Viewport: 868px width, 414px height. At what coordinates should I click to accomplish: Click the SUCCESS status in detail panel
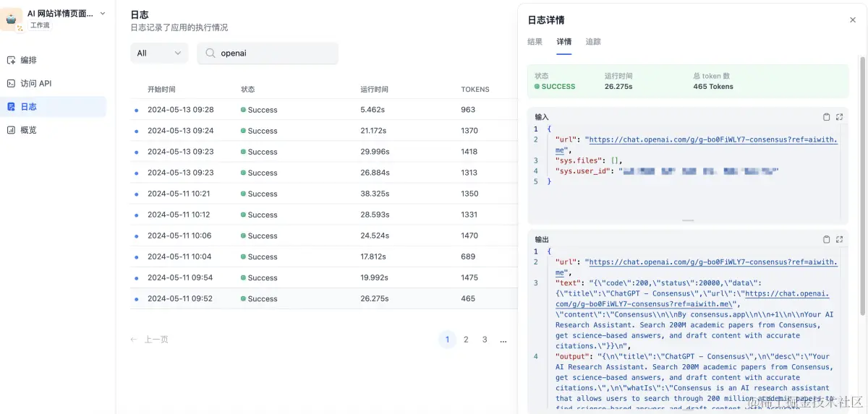555,87
